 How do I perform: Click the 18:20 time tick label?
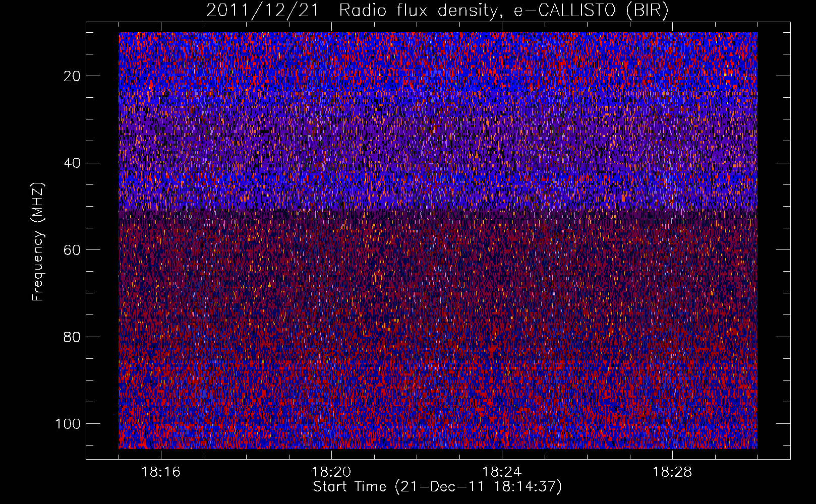pos(331,472)
